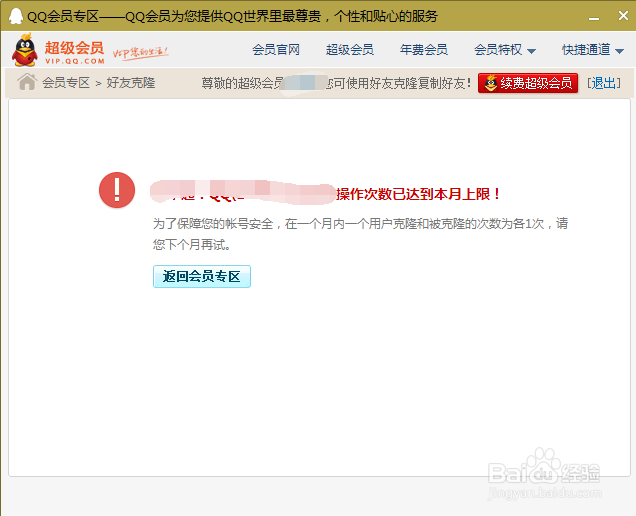The width and height of the screenshot is (636, 516).
Task: Click the QQ penguin icon in title bar
Action: [16, 16]
